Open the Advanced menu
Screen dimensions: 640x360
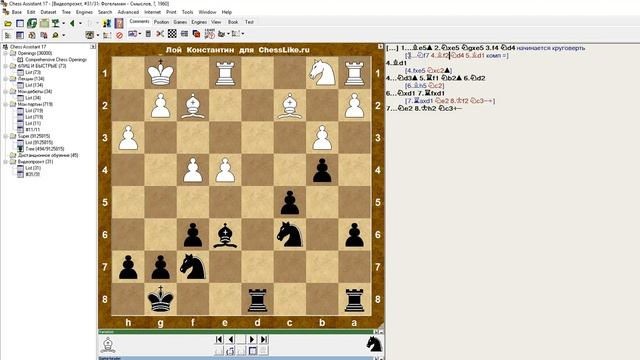point(128,12)
